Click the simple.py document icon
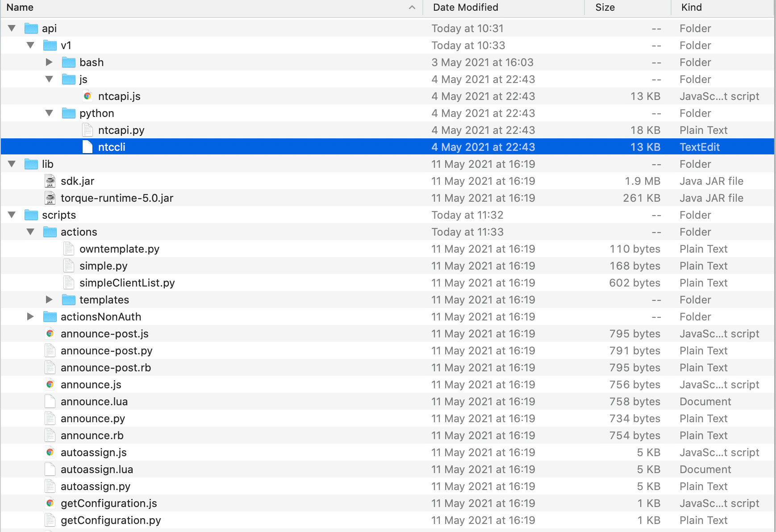This screenshot has width=776, height=532. click(69, 266)
